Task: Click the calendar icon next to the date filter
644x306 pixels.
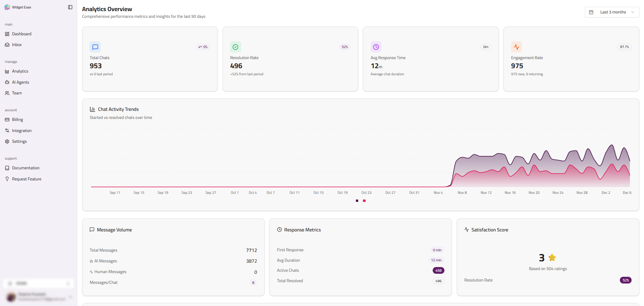Action: pos(592,12)
